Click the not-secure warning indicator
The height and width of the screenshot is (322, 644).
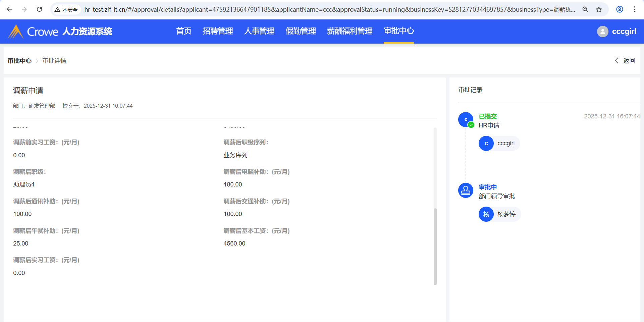pos(66,10)
